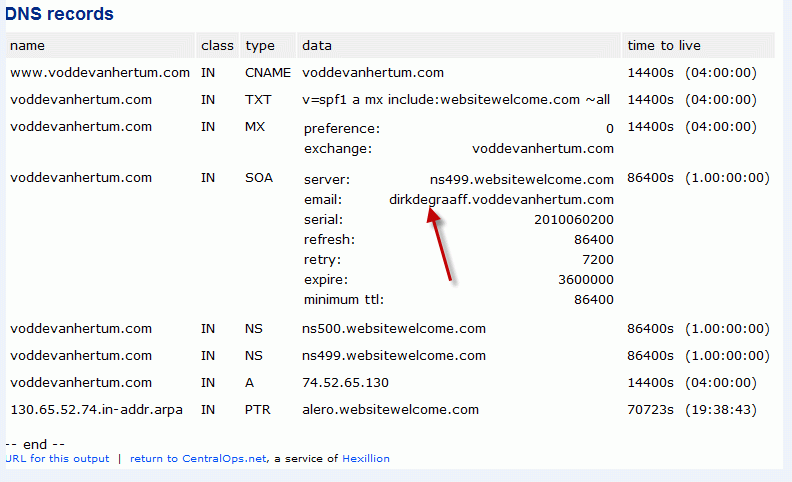Image resolution: width=792 pixels, height=482 pixels.
Task: Open the URL for this output link
Action: click(57, 458)
